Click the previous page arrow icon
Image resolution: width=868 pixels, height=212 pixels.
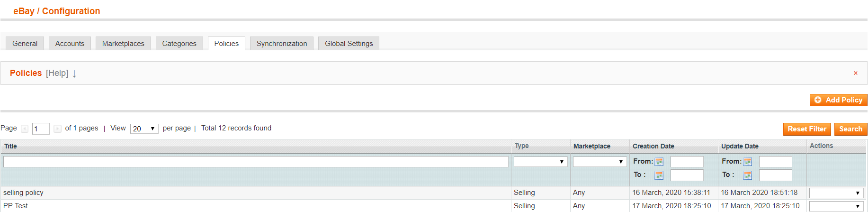point(25,129)
